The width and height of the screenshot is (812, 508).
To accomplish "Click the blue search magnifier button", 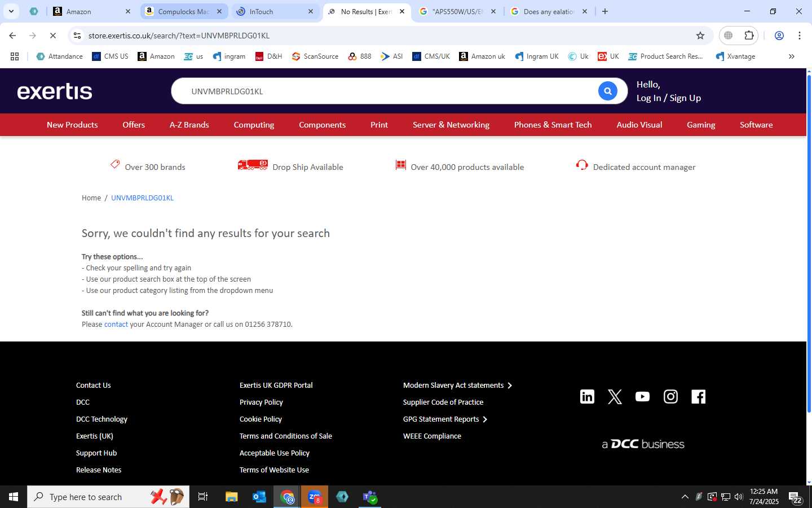I will coord(607,91).
